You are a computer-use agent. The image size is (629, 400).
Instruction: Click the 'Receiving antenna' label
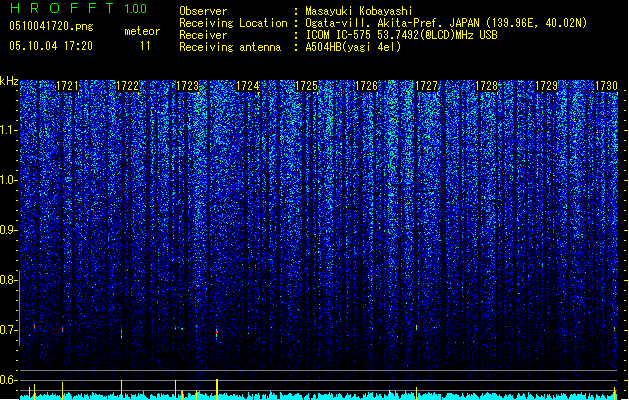[230, 47]
